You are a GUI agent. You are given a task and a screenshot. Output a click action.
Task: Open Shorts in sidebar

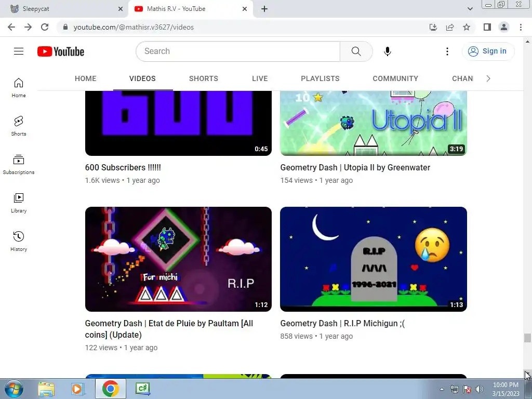pos(19,126)
